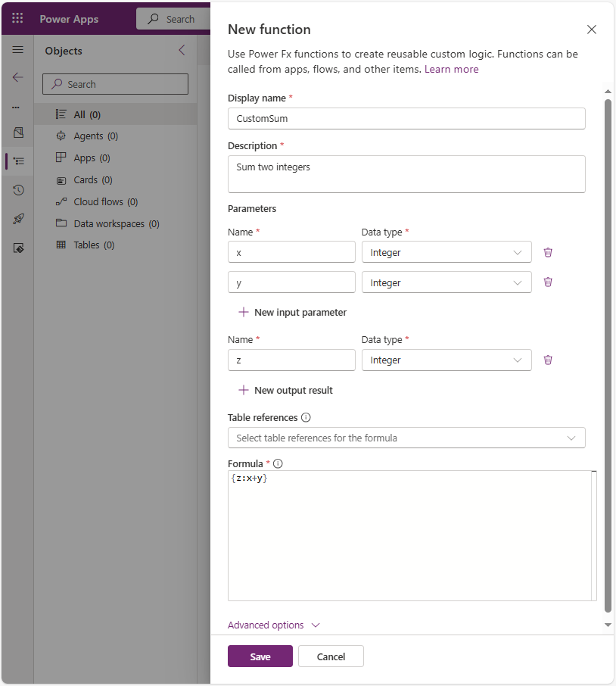The width and height of the screenshot is (616, 686).
Task: Open the app launcher waffle icon
Action: tap(17, 19)
